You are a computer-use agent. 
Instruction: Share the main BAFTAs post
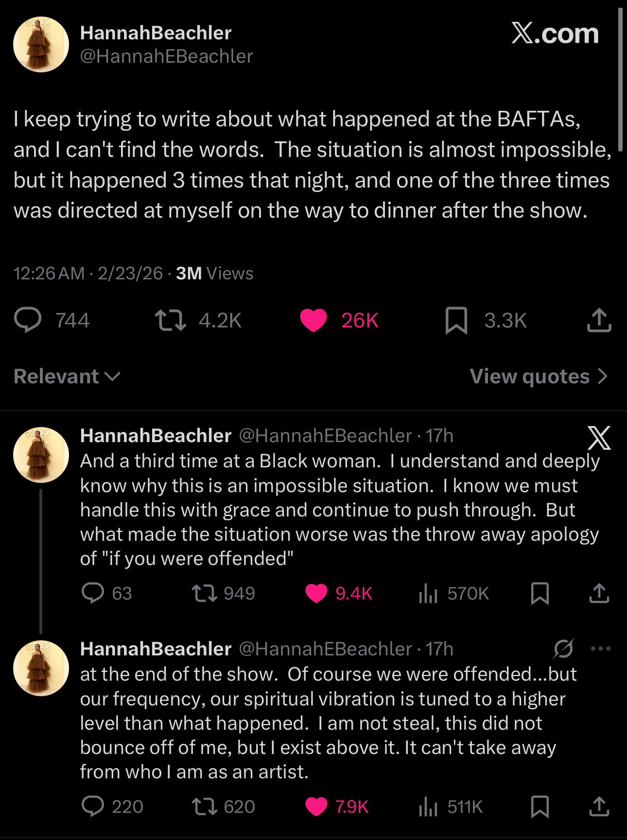click(599, 321)
